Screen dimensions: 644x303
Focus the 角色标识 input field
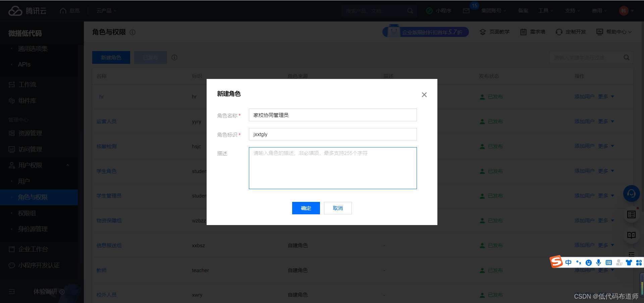pyautogui.click(x=333, y=134)
